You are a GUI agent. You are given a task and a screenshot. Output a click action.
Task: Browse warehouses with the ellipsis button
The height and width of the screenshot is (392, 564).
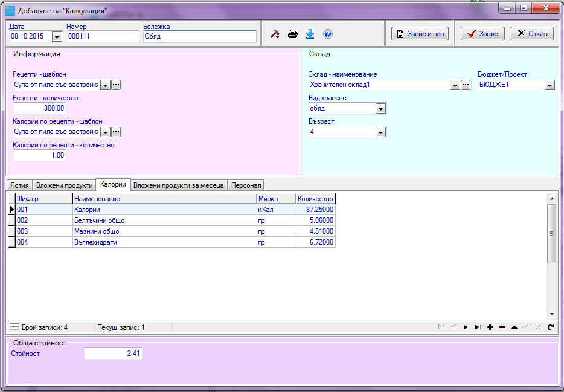point(466,85)
